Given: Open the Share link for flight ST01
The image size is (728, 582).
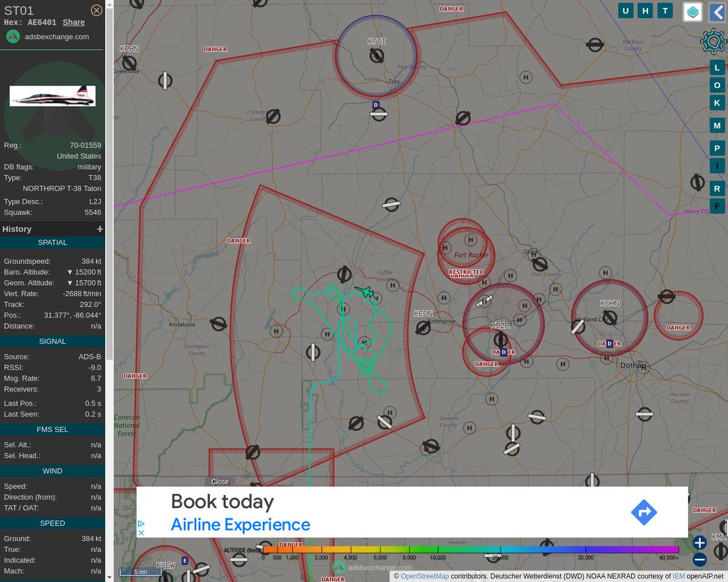Looking at the screenshot, I should (73, 22).
